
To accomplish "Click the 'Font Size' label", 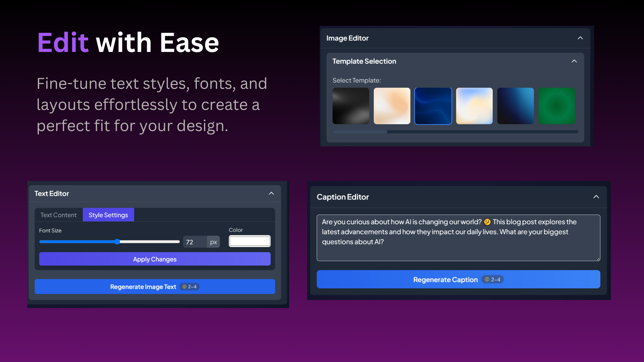I will coord(50,231).
